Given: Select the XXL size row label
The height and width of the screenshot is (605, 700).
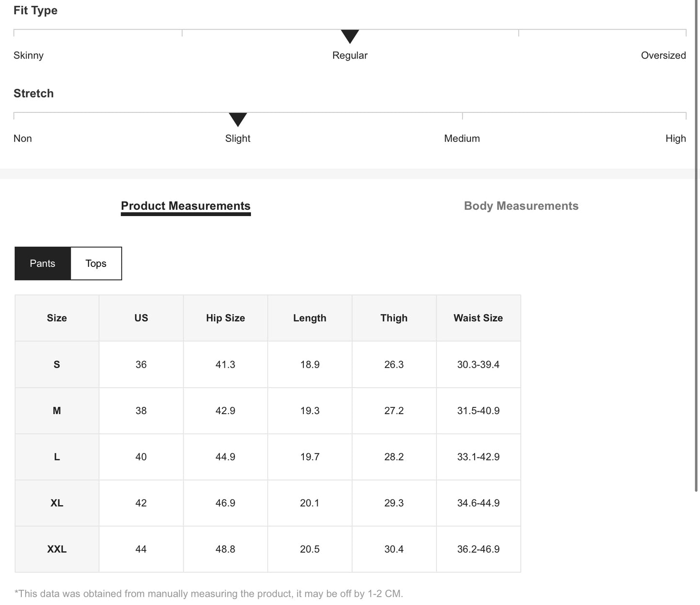Looking at the screenshot, I should point(57,549).
